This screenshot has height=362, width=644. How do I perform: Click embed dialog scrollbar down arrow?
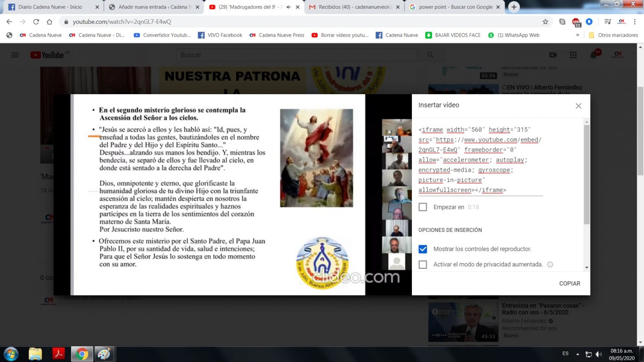pyautogui.click(x=587, y=268)
